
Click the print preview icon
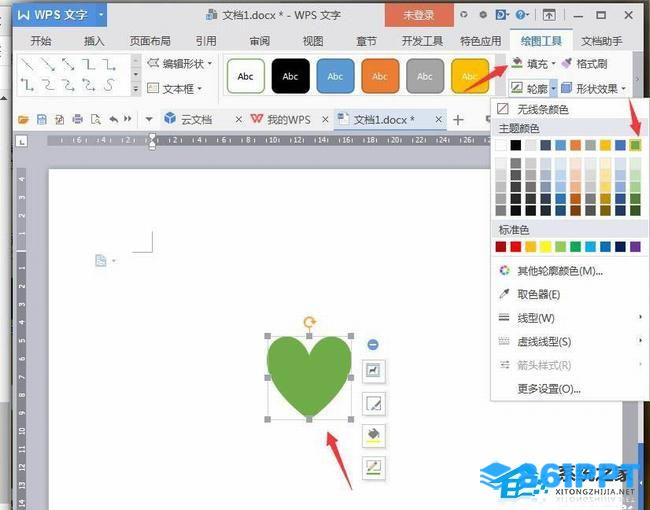click(x=96, y=120)
